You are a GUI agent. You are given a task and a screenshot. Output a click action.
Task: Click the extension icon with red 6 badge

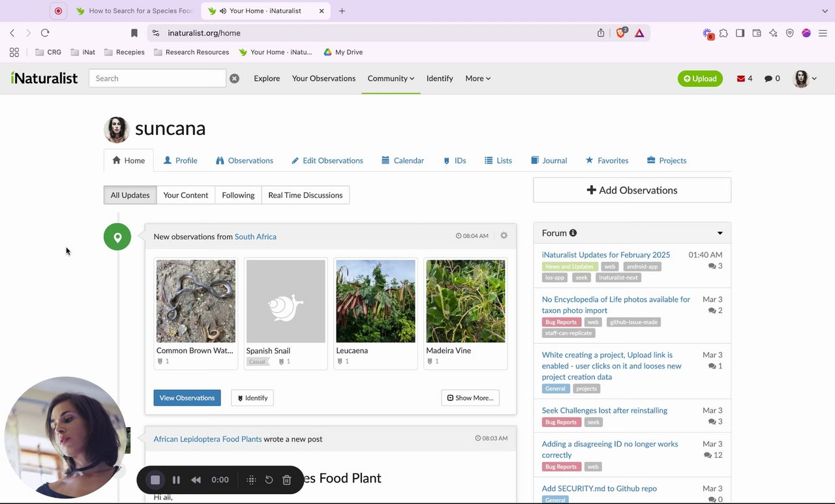(708, 33)
